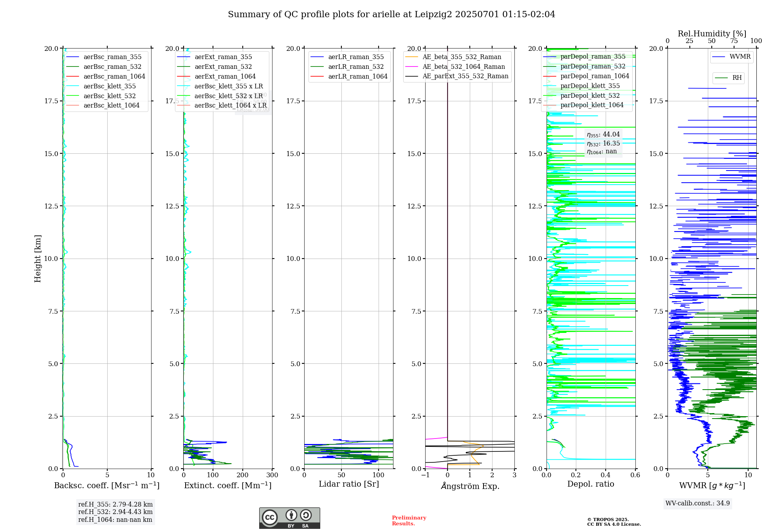Select the WVMR legend entry

(x=740, y=57)
